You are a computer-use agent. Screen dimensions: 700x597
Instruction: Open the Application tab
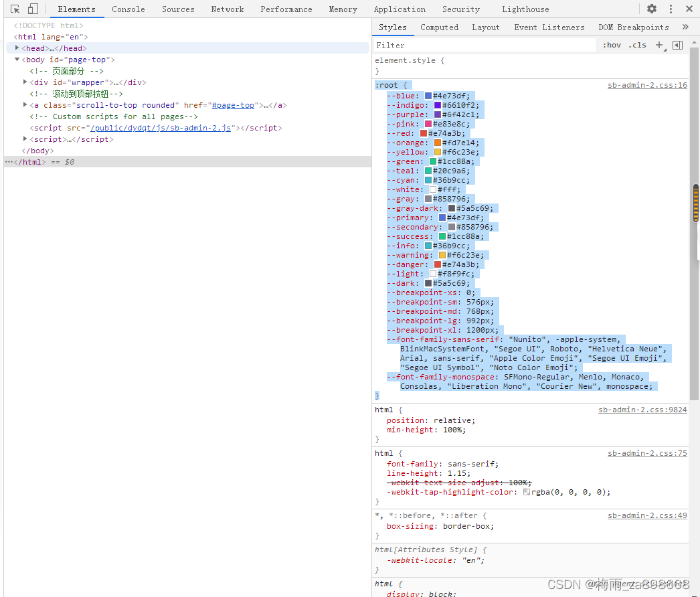pyautogui.click(x=400, y=9)
